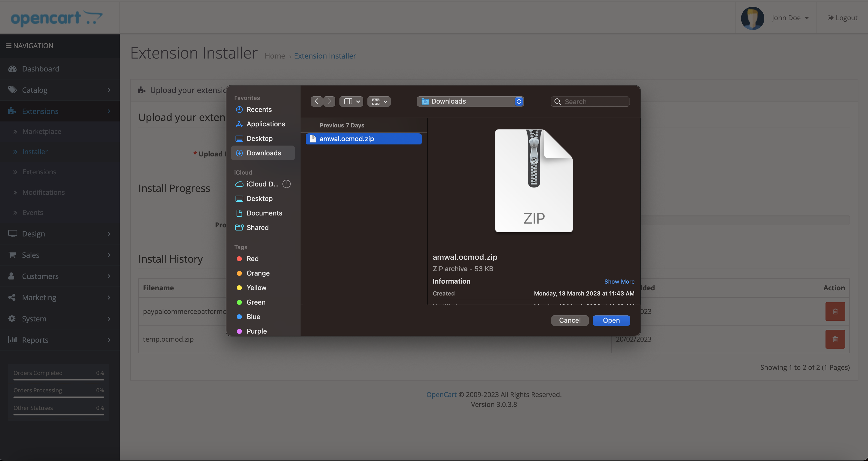Select Desktop under iCloud
Viewport: 868px width, 461px height.
pos(263,198)
